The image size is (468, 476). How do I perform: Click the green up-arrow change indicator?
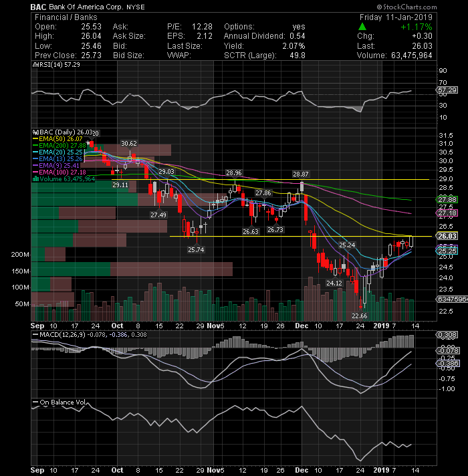point(362,27)
